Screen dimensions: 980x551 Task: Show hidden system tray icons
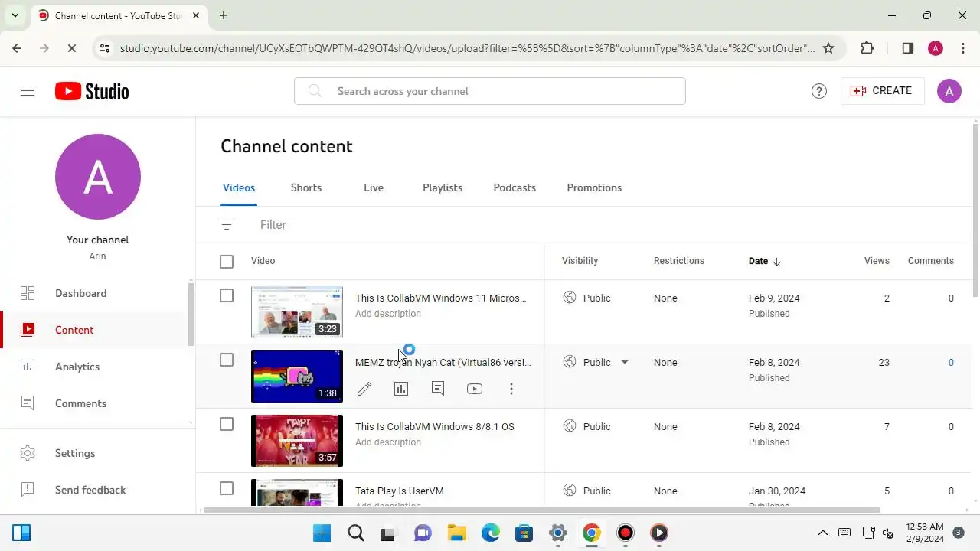(823, 533)
